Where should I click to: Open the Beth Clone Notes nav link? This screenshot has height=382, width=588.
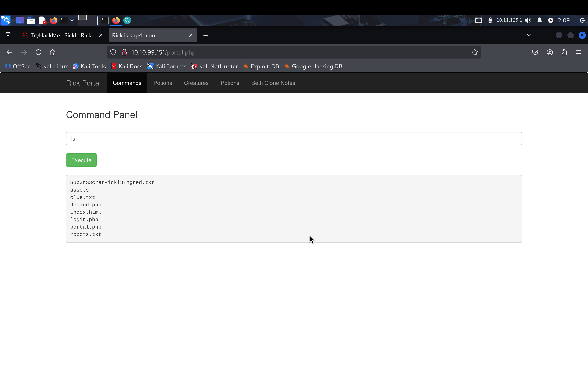pyautogui.click(x=273, y=83)
